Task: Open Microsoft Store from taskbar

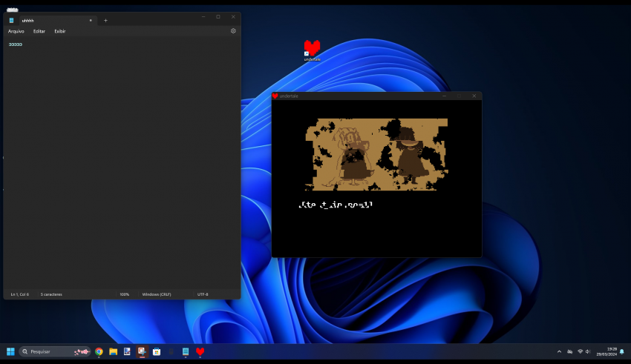Action: (157, 351)
